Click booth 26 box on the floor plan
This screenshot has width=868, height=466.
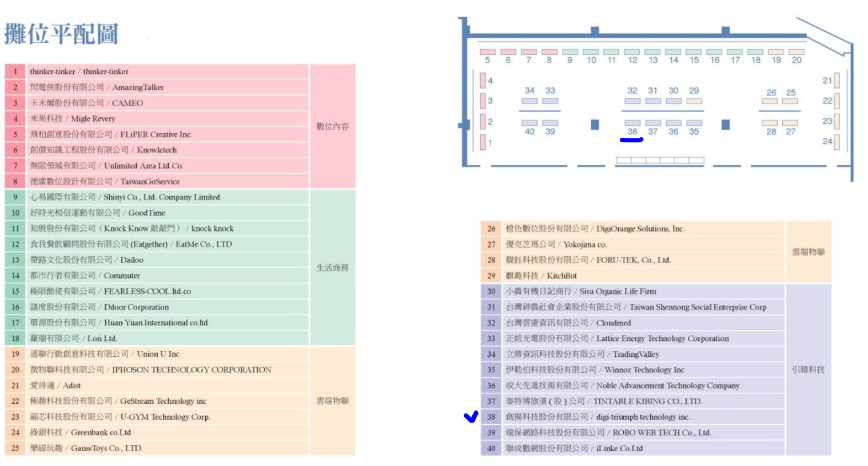pos(769,101)
